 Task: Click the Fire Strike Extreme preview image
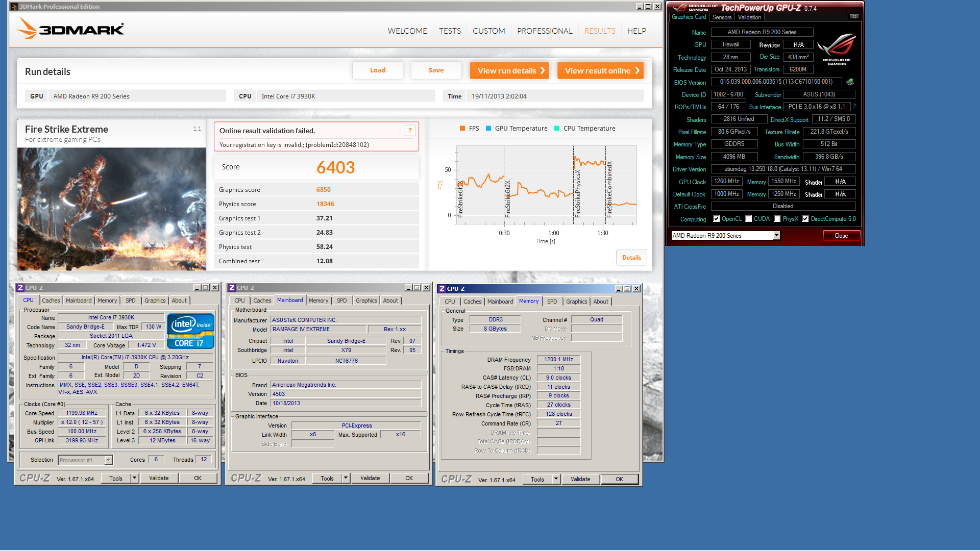coord(112,209)
